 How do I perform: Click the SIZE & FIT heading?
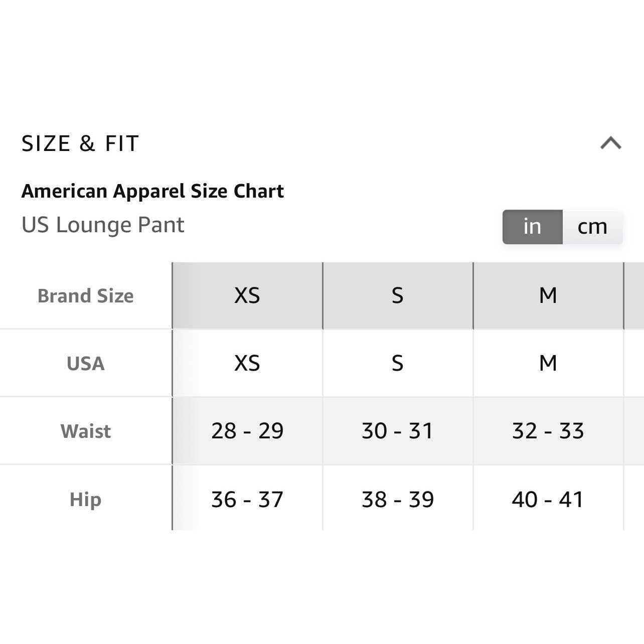click(80, 144)
